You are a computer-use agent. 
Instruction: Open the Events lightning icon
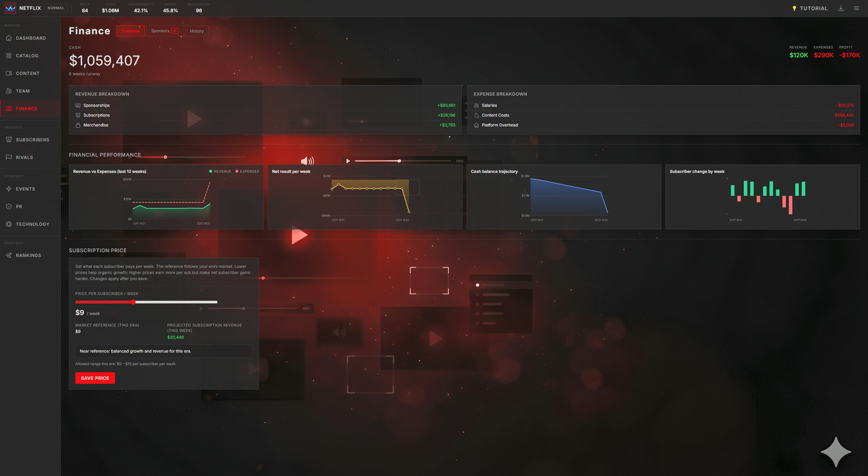pyautogui.click(x=9, y=189)
